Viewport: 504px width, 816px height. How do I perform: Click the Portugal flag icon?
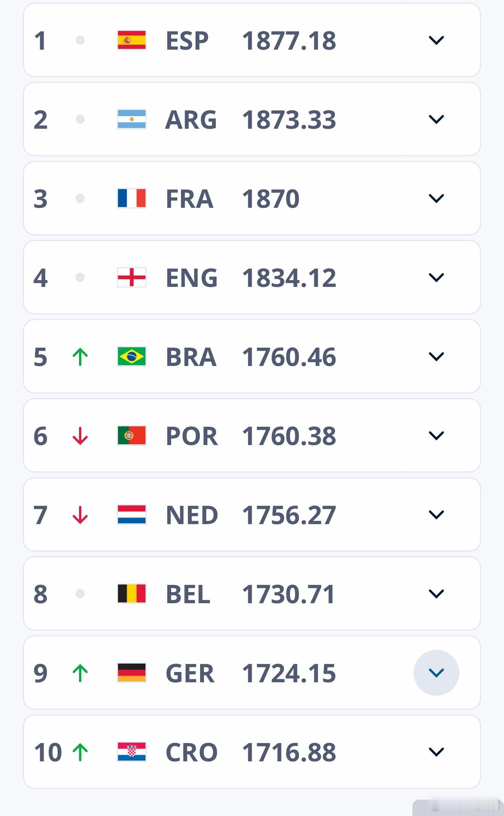(x=132, y=436)
